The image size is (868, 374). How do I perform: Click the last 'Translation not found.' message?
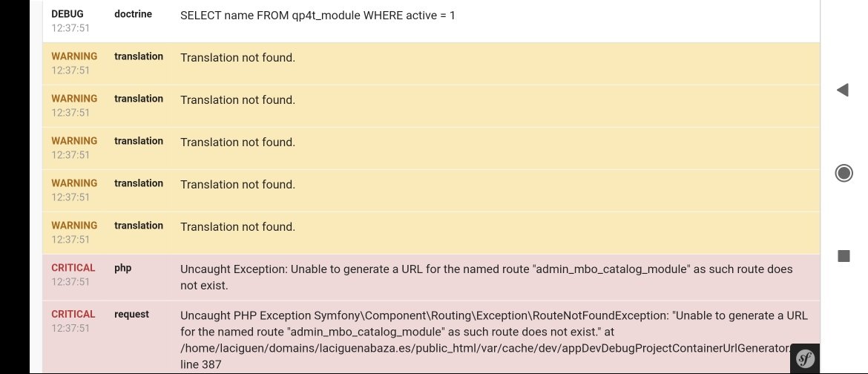[237, 226]
